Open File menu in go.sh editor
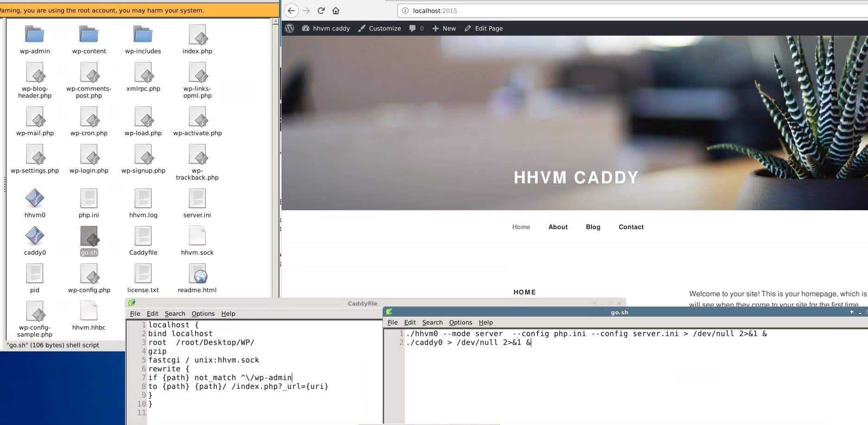The width and height of the screenshot is (868, 425). point(392,322)
